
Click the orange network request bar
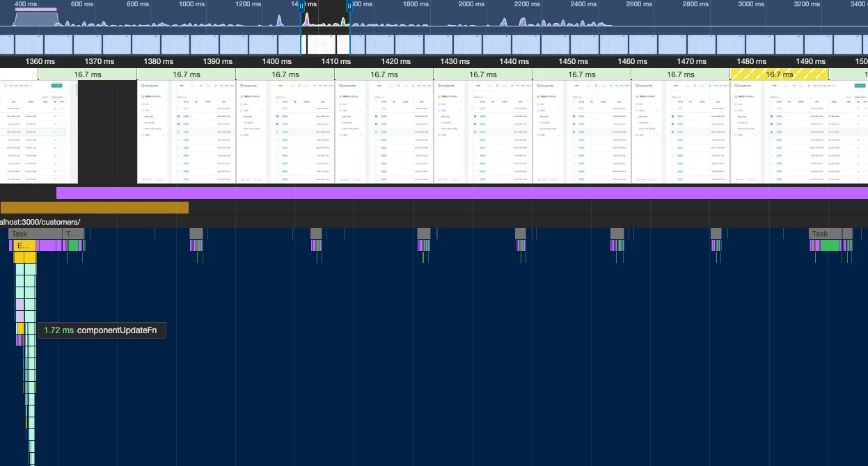click(94, 207)
